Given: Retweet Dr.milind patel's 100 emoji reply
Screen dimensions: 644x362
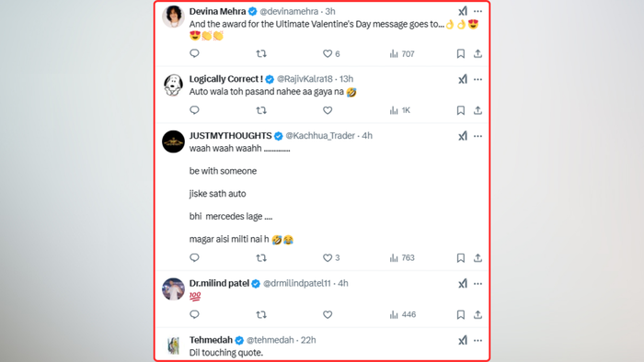Looking at the screenshot, I should point(261,314).
